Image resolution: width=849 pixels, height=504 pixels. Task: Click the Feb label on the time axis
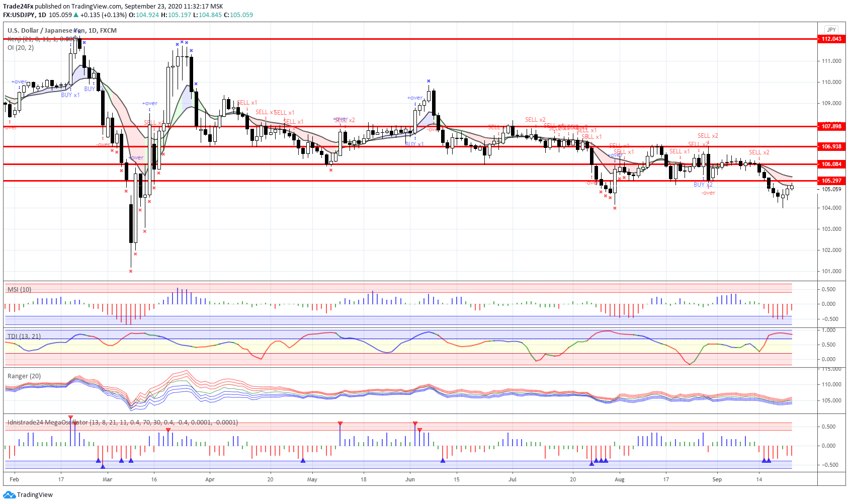[14, 479]
